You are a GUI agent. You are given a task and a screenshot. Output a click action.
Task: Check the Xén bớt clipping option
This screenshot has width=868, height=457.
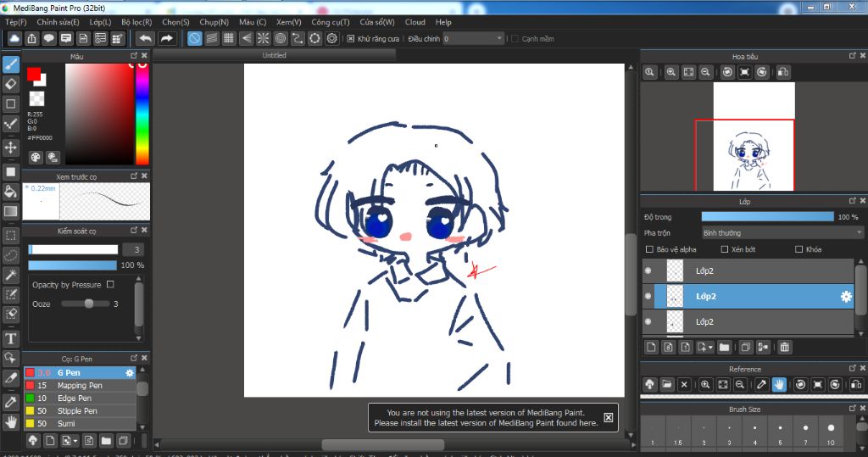click(724, 249)
